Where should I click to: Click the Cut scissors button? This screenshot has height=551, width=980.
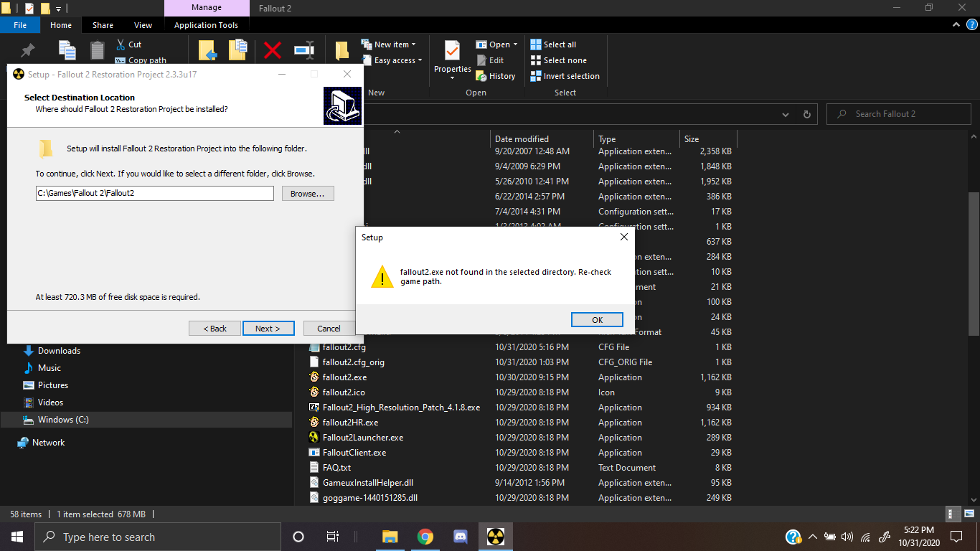point(129,44)
